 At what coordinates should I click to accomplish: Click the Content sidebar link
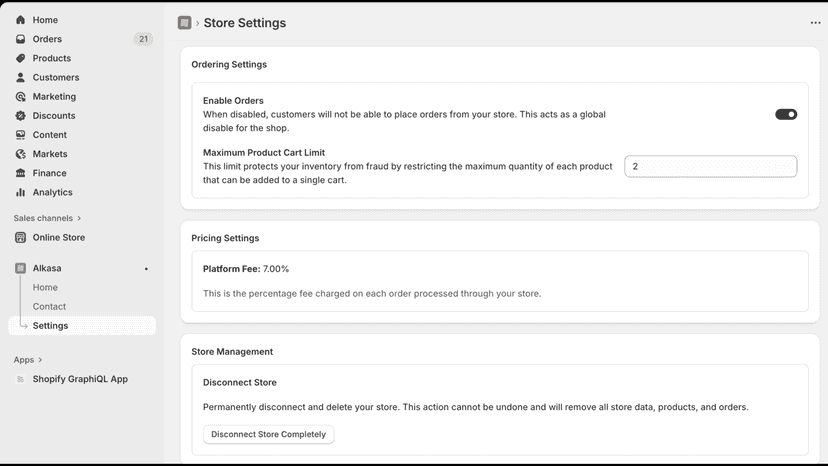click(x=50, y=135)
